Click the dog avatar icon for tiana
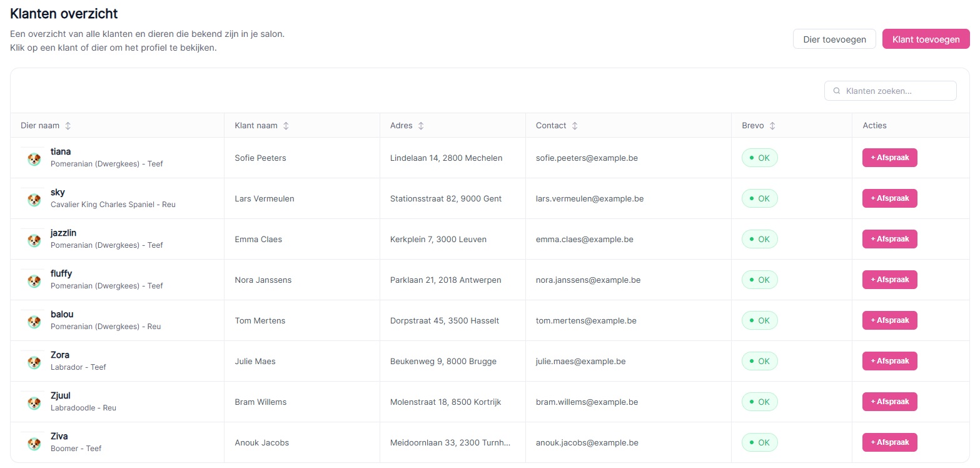The width and height of the screenshot is (980, 468). pyautogui.click(x=34, y=159)
